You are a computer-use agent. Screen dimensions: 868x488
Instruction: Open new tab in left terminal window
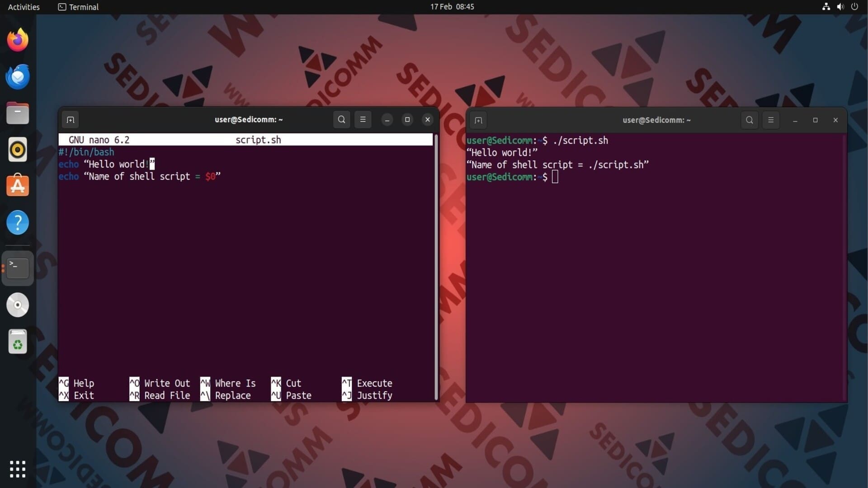coord(70,120)
